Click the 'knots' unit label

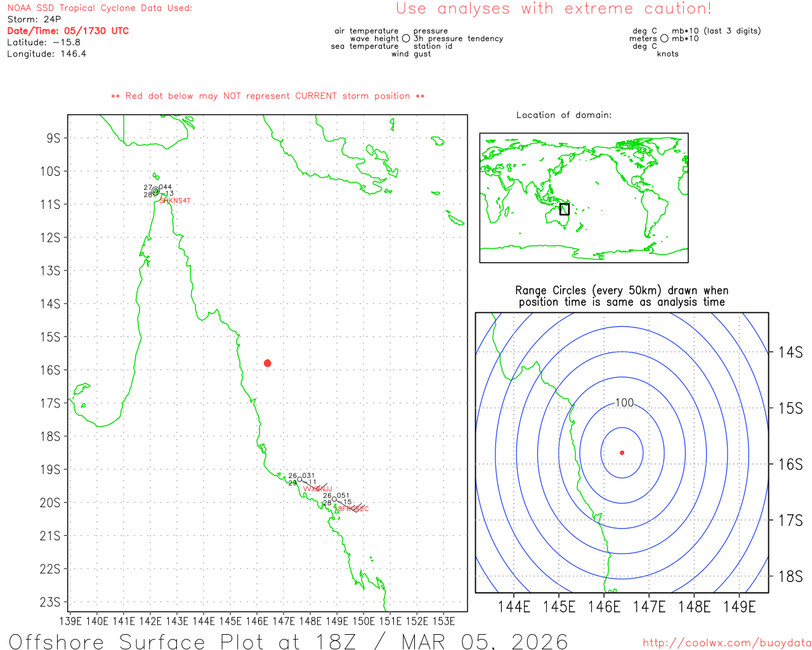tap(668, 54)
